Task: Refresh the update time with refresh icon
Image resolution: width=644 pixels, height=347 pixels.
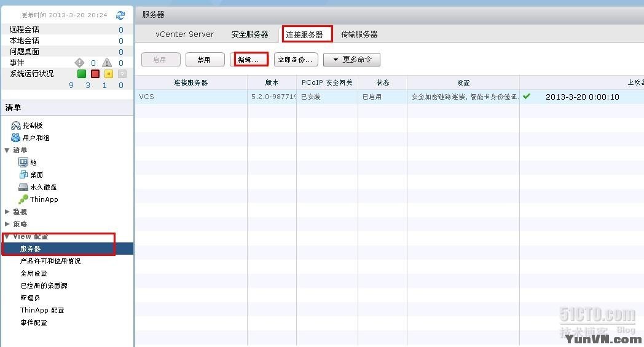Action: (x=120, y=15)
